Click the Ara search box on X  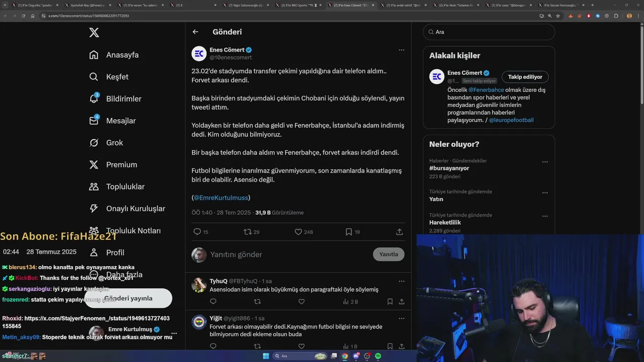tap(489, 32)
